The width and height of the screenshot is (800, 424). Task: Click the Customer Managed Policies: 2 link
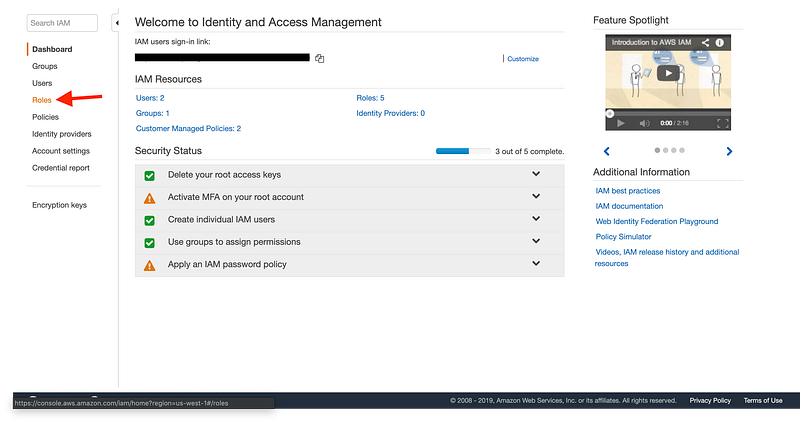click(188, 129)
